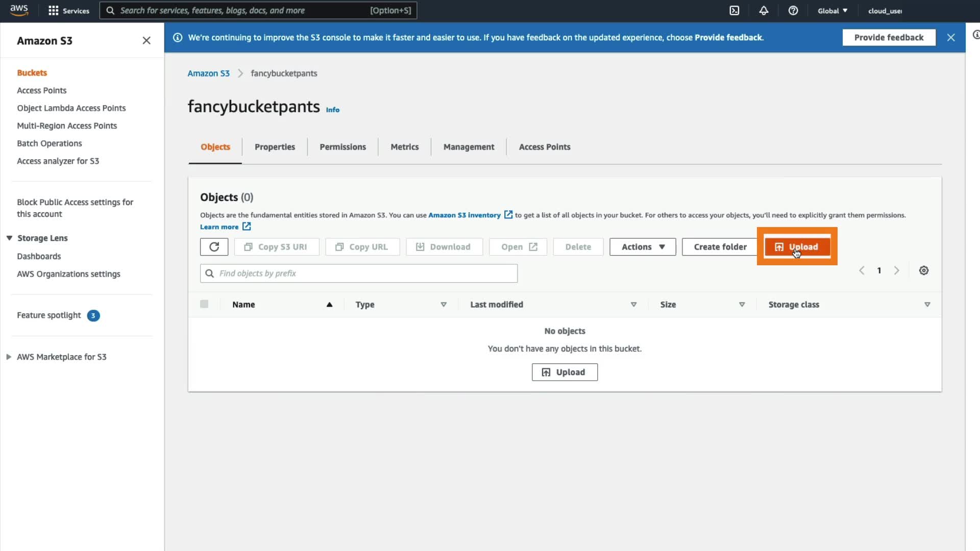
Task: Click the Create folder button
Action: click(720, 247)
